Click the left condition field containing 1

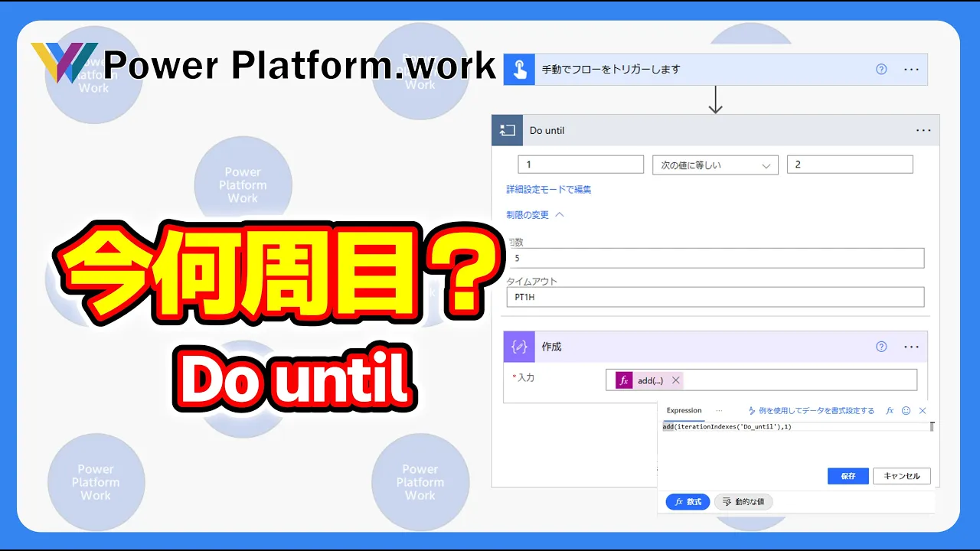[x=580, y=165]
